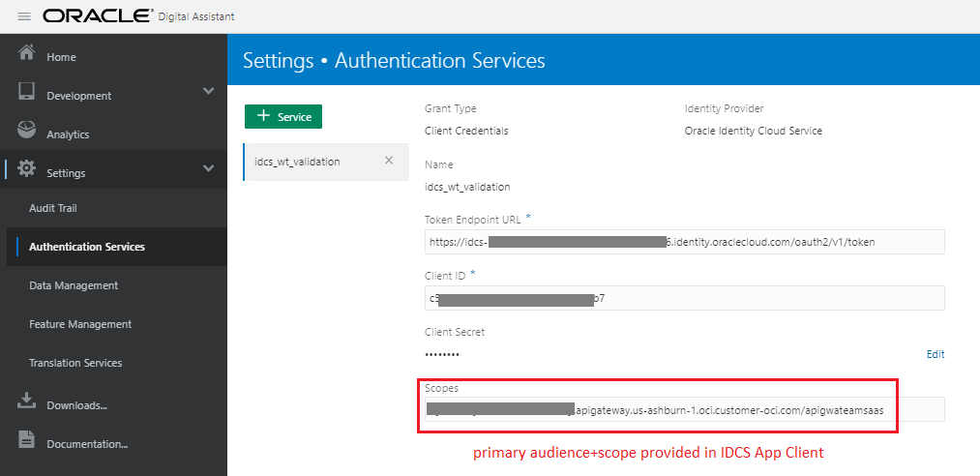
Task: Click the Identity Provider label
Action: [724, 108]
